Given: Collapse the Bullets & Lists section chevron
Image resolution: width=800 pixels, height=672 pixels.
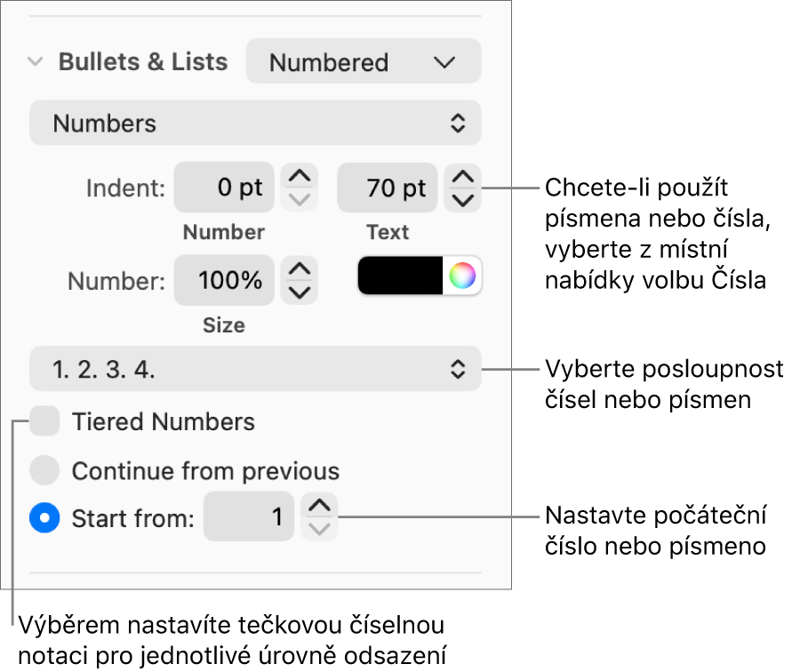Looking at the screenshot, I should (36, 62).
